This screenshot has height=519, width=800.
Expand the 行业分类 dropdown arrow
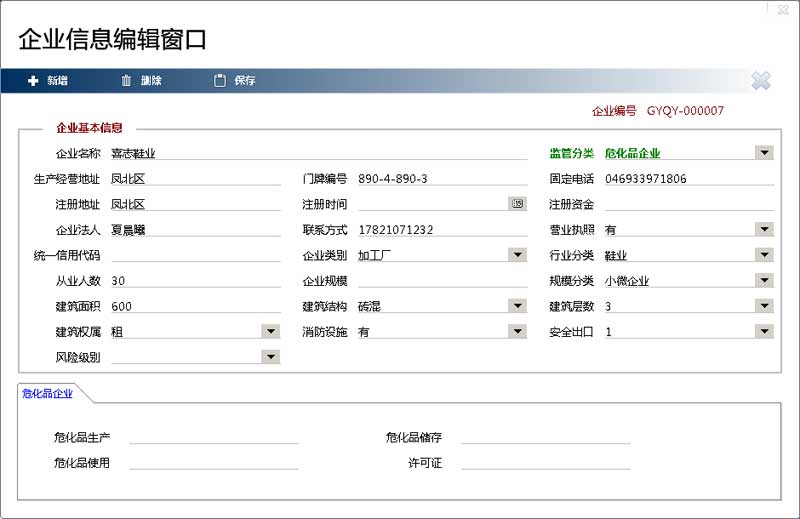point(764,254)
